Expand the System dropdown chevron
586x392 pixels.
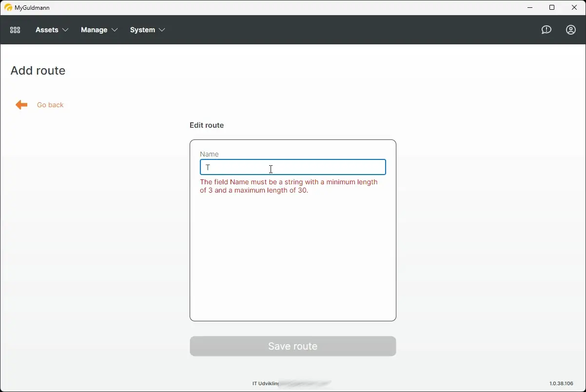point(161,30)
